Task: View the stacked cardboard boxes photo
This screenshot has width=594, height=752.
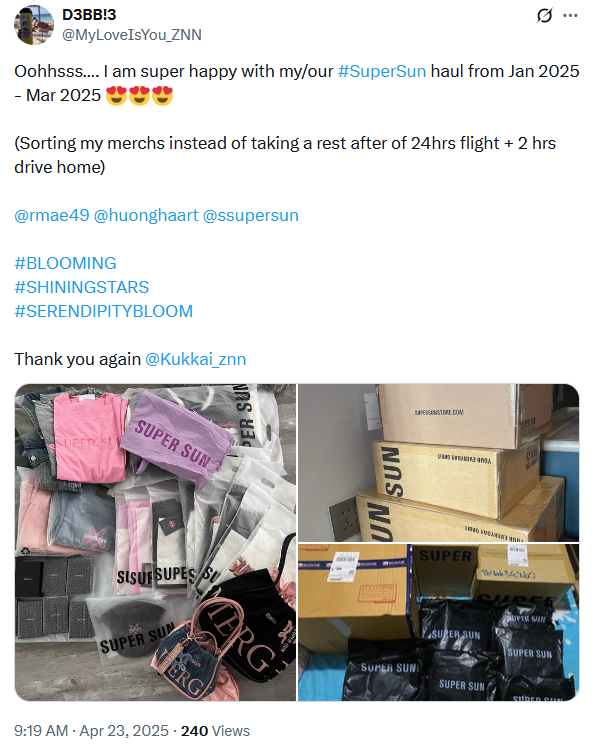Action: pyautogui.click(x=439, y=463)
